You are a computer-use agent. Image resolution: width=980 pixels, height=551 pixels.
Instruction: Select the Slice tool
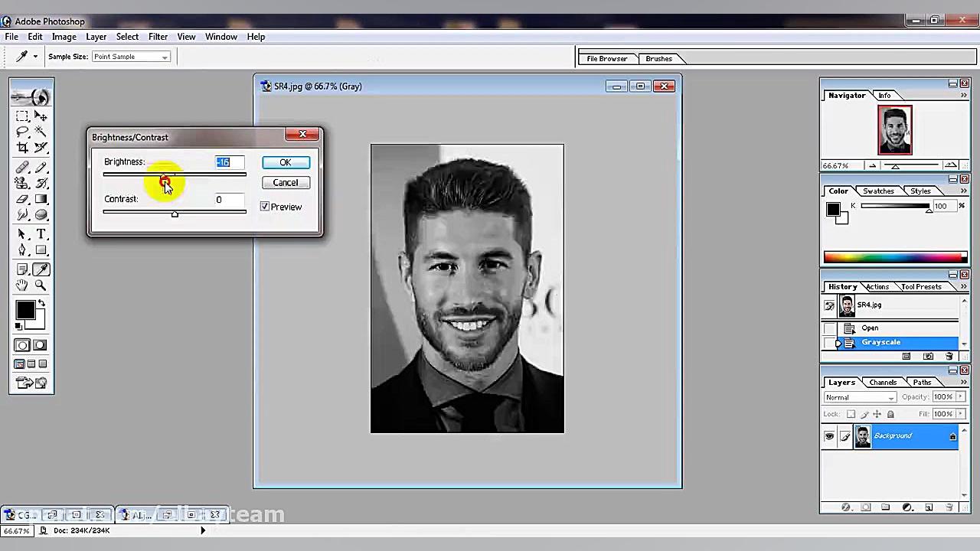(41, 147)
